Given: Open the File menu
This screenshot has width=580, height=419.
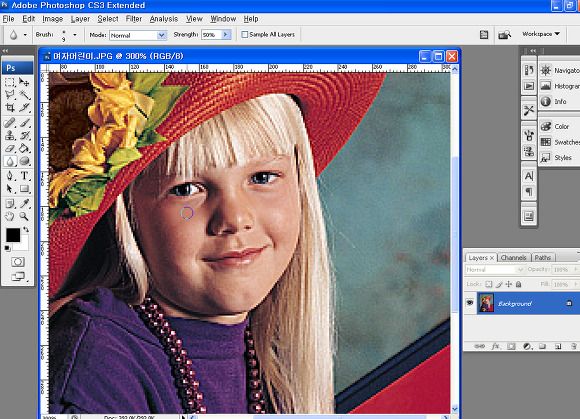Looking at the screenshot, I should click(8, 19).
